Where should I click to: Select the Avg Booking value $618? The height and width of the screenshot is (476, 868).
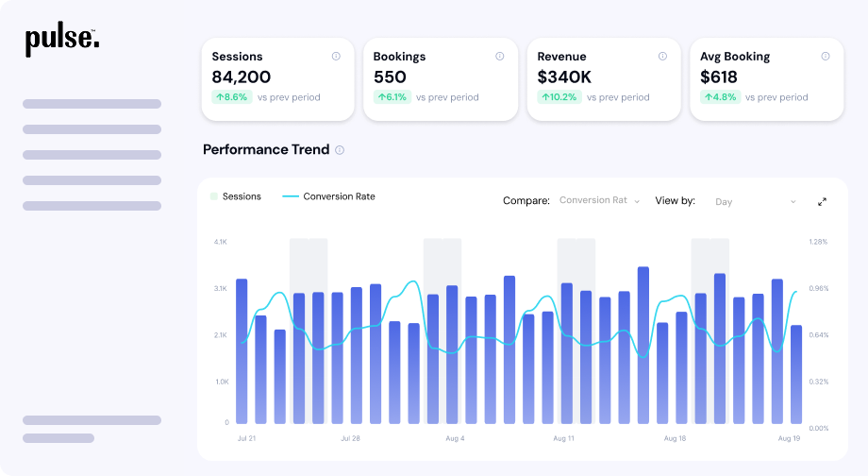pos(719,77)
